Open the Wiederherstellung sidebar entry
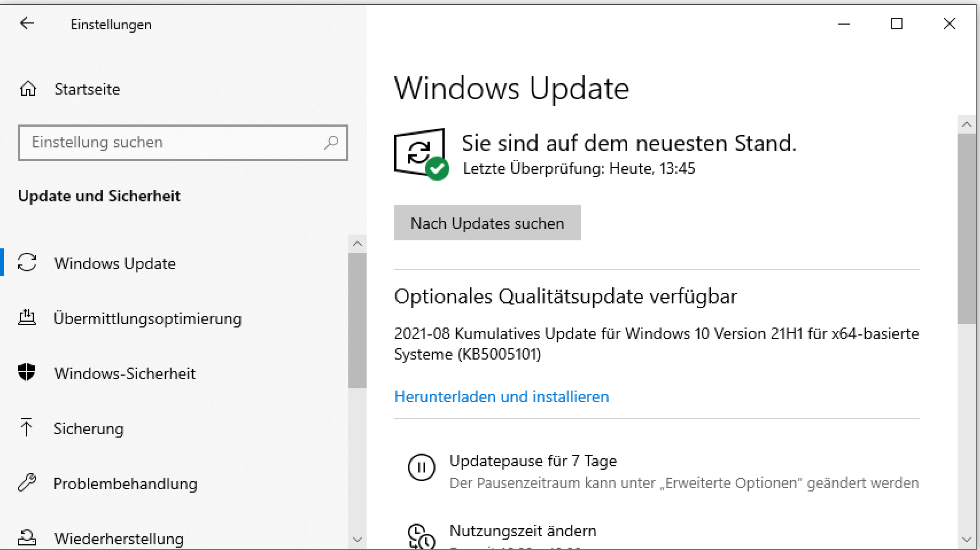The image size is (980, 550). pos(119,539)
